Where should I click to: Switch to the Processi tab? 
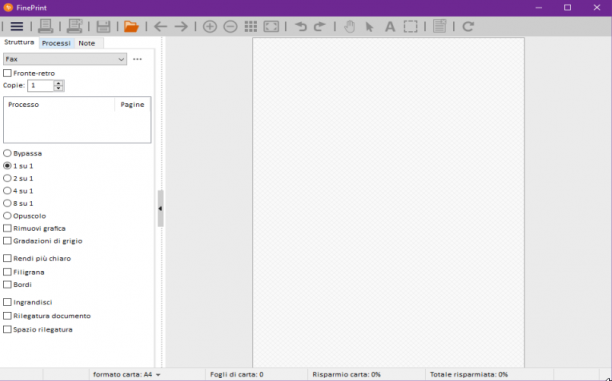point(56,43)
